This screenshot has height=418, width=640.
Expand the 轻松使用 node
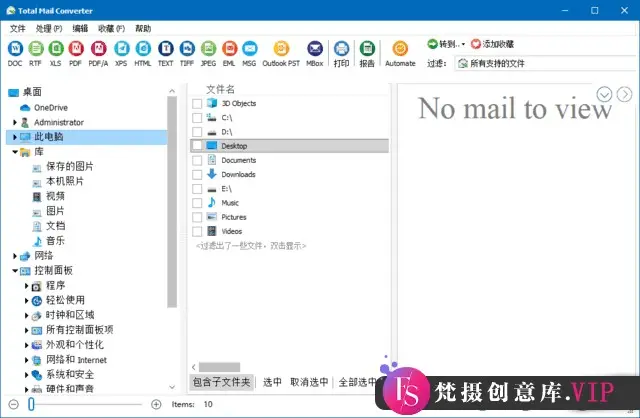27,301
